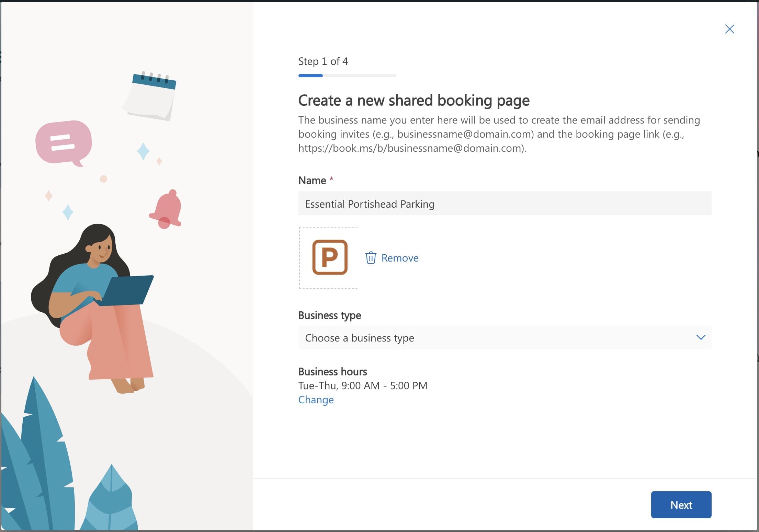Click the trash can icon beside Remove
This screenshot has width=759, height=532.
(371, 258)
